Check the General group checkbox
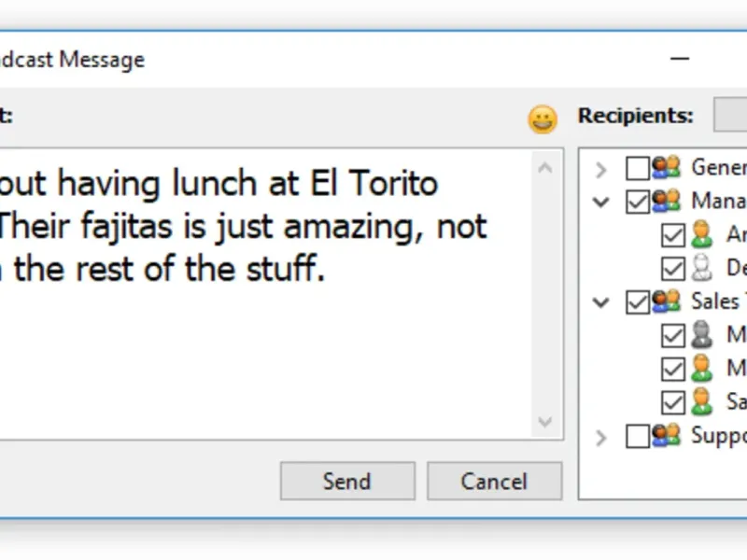The image size is (747, 560). pos(638,168)
